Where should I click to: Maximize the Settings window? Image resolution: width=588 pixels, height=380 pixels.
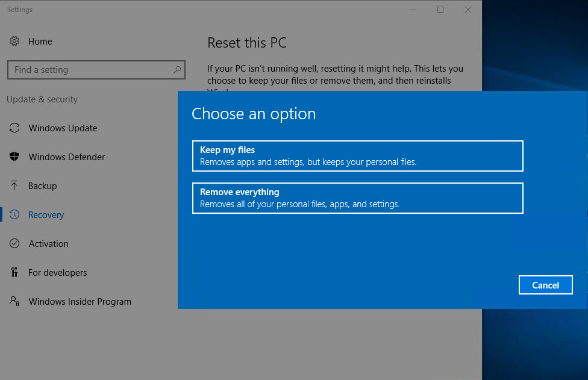pyautogui.click(x=440, y=10)
